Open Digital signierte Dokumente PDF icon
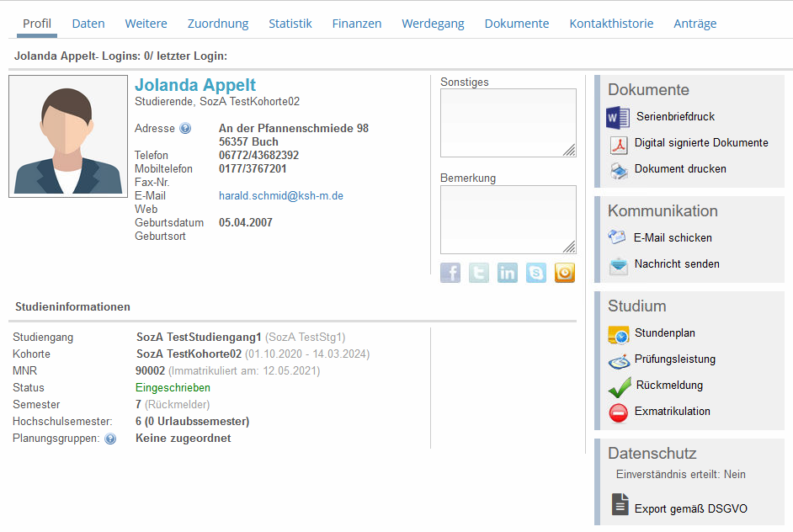 pyautogui.click(x=619, y=144)
